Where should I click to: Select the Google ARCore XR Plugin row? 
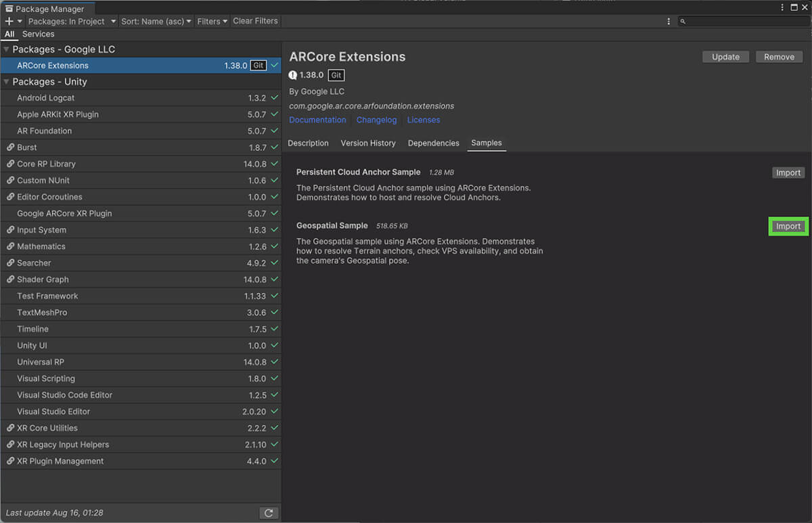pos(141,213)
